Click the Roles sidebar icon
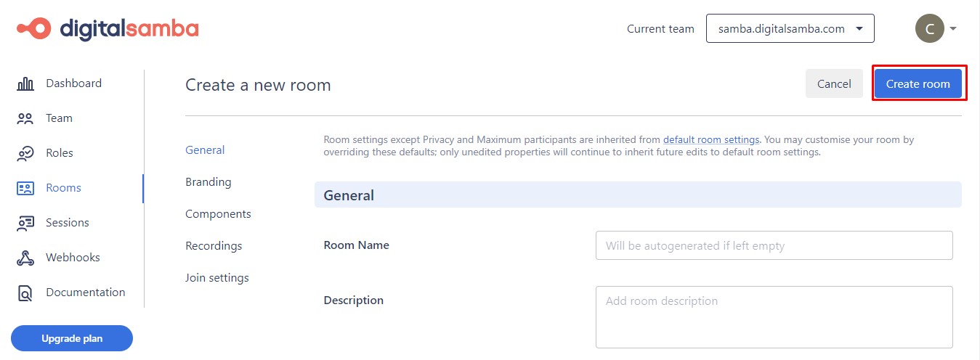The width and height of the screenshot is (980, 360). pos(25,153)
